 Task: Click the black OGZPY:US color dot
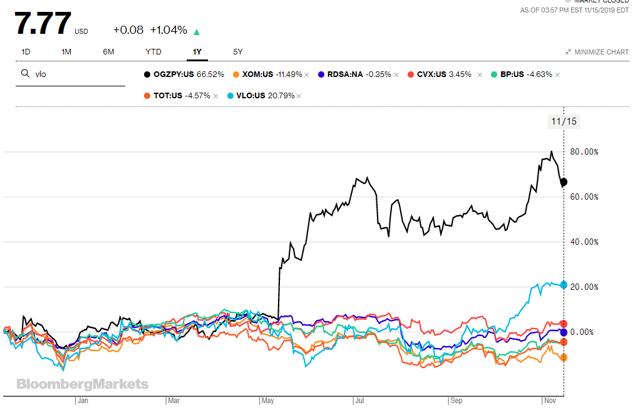tap(147, 75)
